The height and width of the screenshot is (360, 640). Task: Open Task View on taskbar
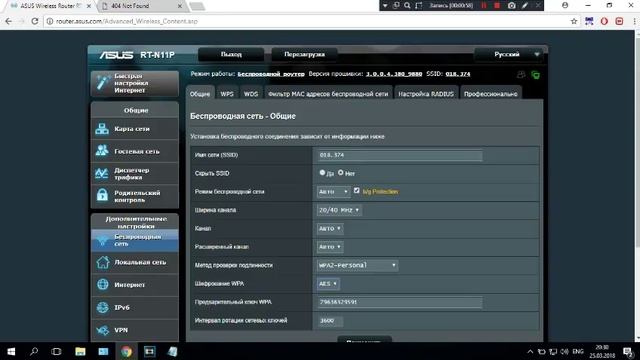(56, 351)
